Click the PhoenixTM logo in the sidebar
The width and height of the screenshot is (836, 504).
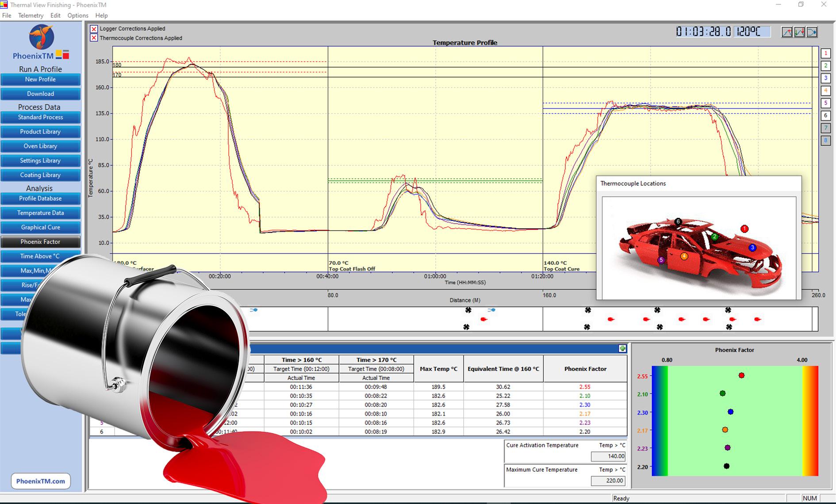point(41,42)
